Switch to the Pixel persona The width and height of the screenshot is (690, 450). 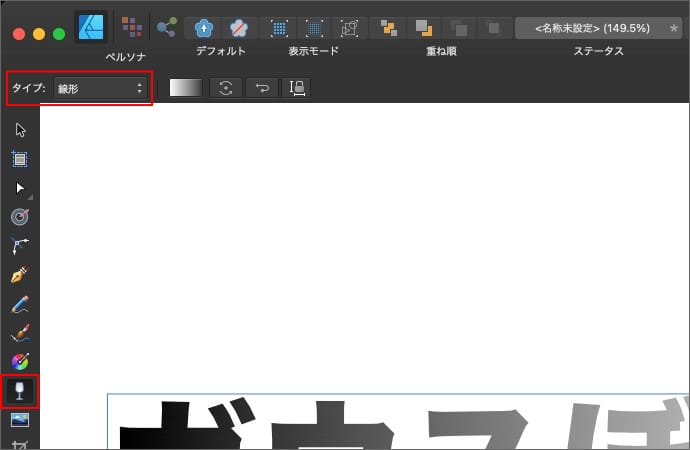click(x=130, y=26)
